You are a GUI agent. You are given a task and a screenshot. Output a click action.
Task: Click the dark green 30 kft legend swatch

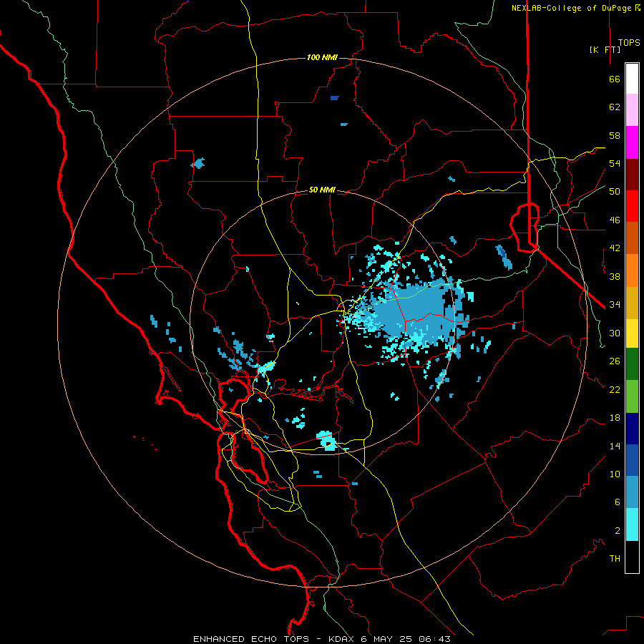click(x=632, y=364)
